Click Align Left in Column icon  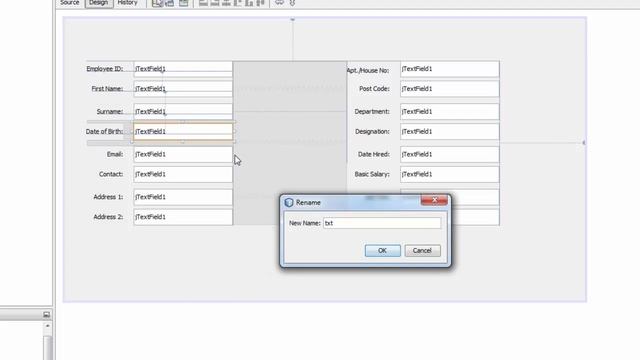click(x=203, y=3)
